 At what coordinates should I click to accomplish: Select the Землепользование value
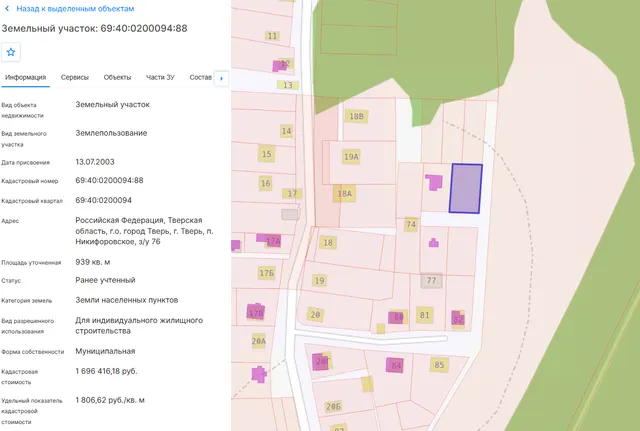coord(111,133)
